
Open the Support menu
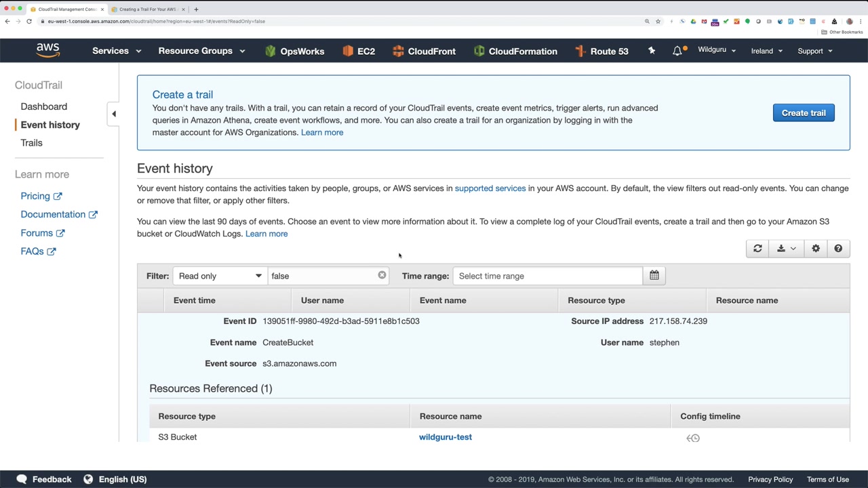pyautogui.click(x=814, y=51)
